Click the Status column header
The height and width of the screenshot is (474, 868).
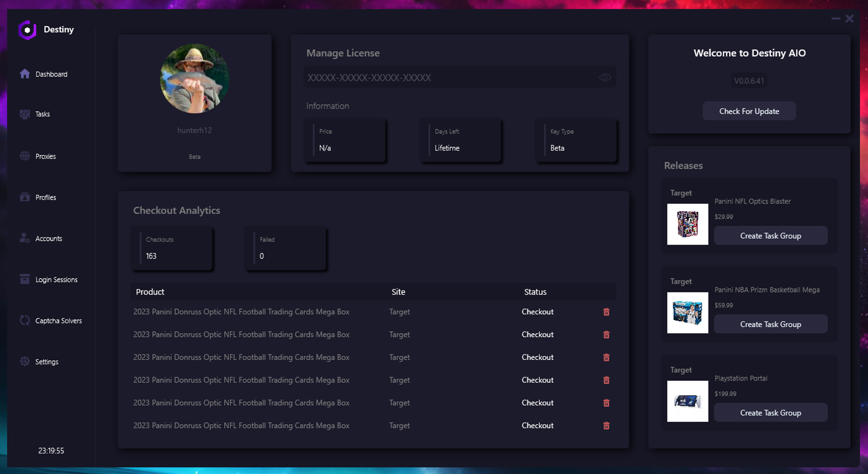pos(535,292)
